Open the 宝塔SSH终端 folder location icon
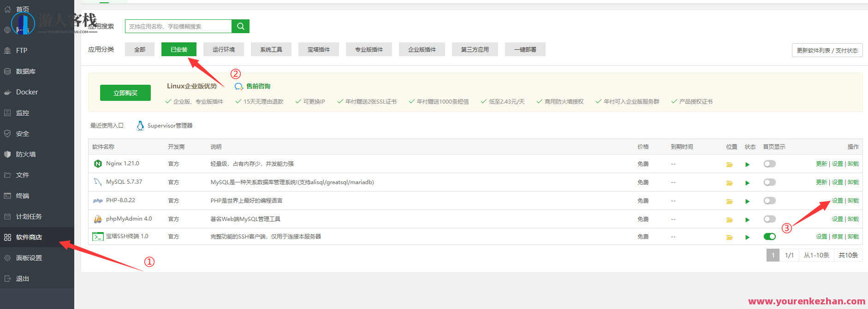 pyautogui.click(x=729, y=237)
